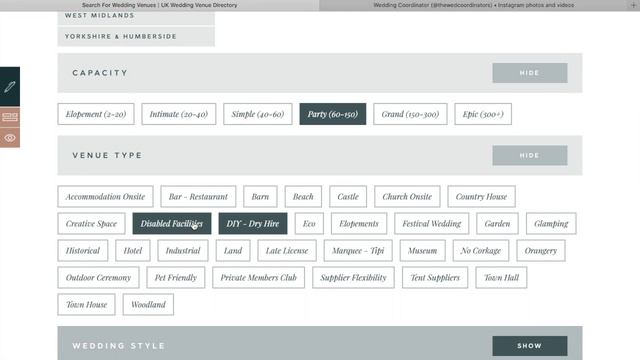Image resolution: width=640 pixels, height=360 pixels.
Task: Pick Museum venue type
Action: [x=422, y=251]
